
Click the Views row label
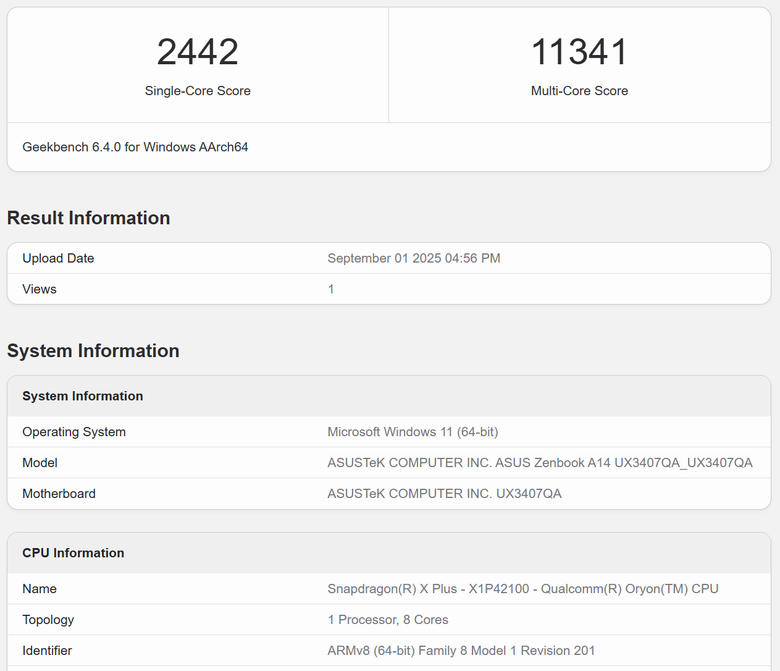click(39, 289)
